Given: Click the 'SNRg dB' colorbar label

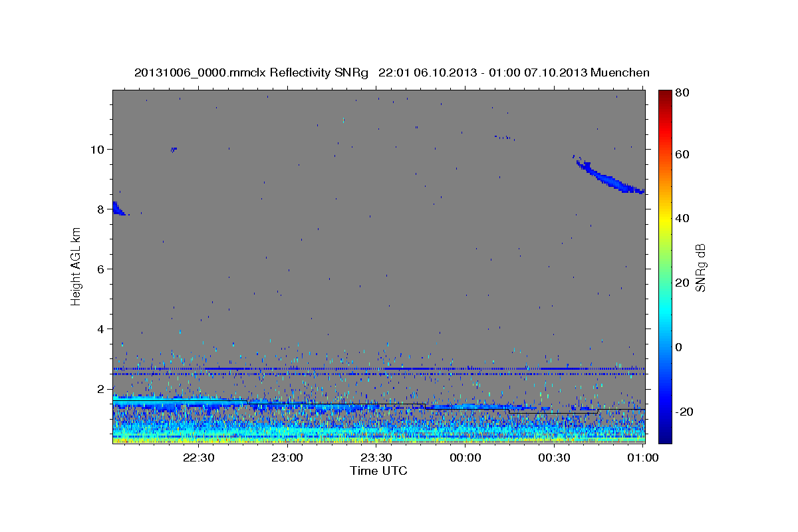Looking at the screenshot, I should 701,267.
